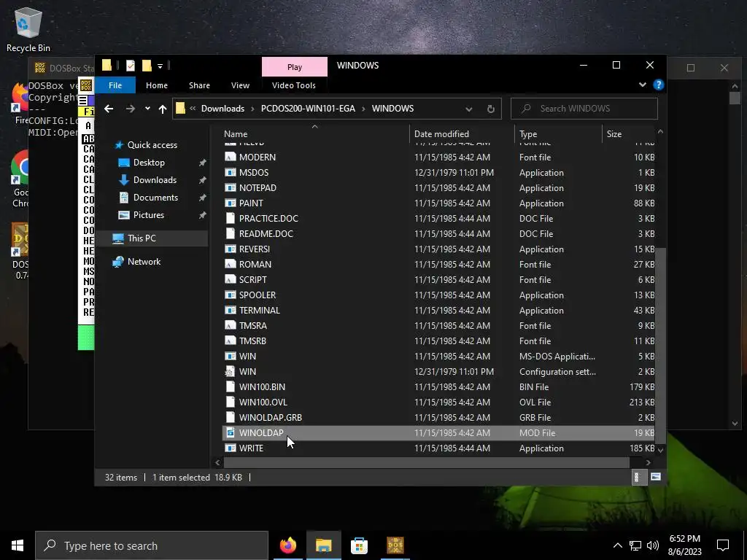This screenshot has height=560, width=747.
Task: Click the Type here to search box
Action: (x=152, y=545)
